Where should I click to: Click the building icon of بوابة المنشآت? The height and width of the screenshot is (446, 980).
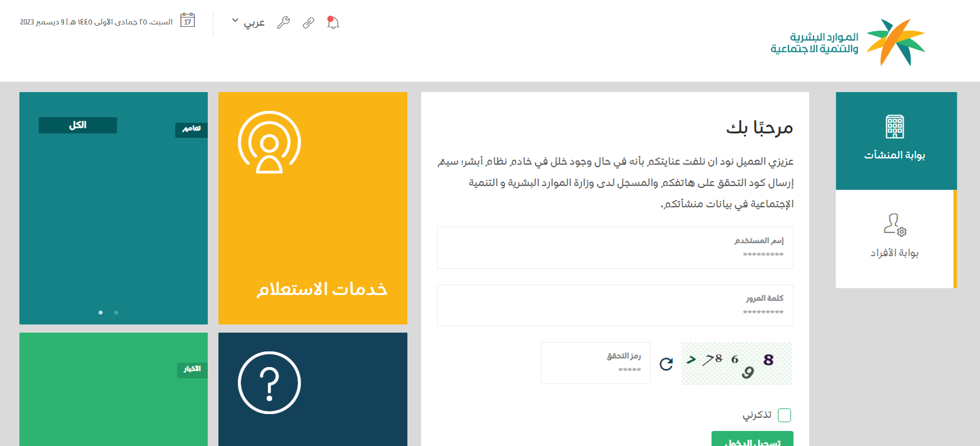896,127
